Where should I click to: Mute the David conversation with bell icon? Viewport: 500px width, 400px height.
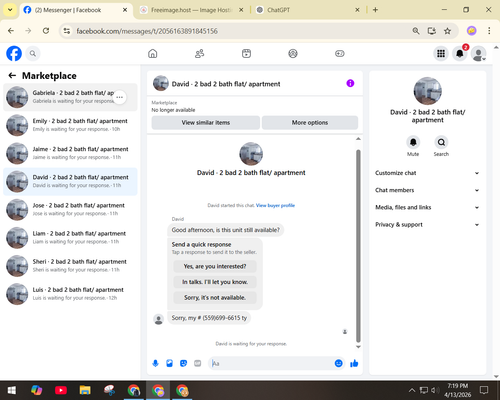(413, 142)
